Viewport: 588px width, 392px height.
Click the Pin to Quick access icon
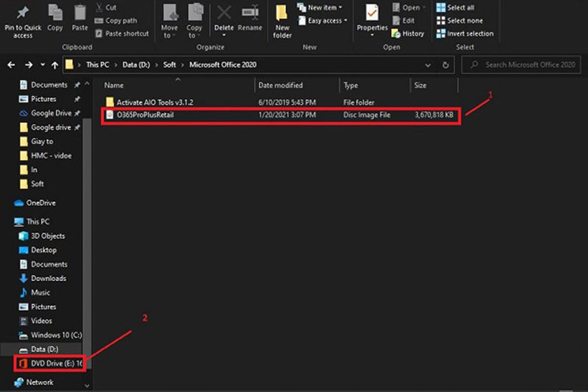[22, 13]
